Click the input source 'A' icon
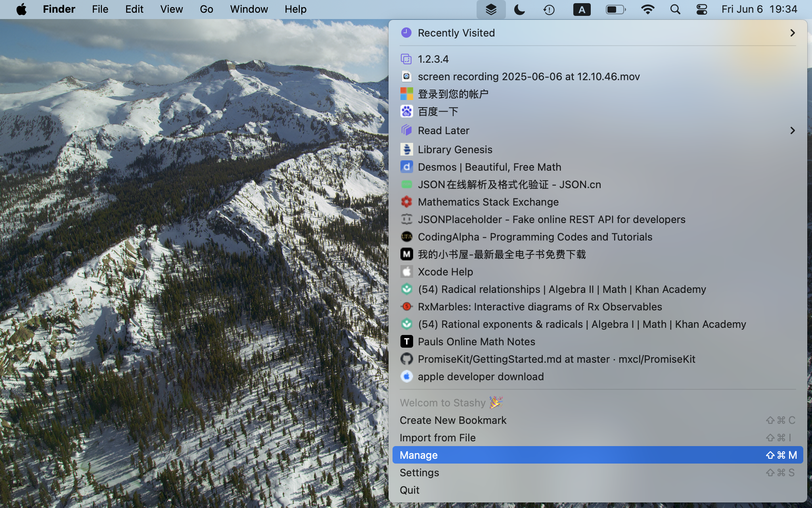Viewport: 812px width, 508px height. (582, 10)
